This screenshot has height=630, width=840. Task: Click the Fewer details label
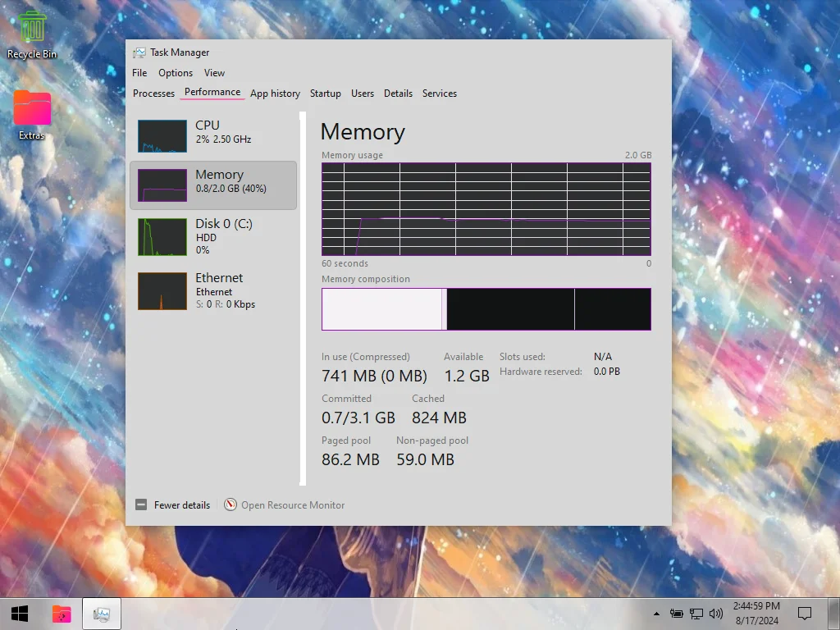[182, 505]
